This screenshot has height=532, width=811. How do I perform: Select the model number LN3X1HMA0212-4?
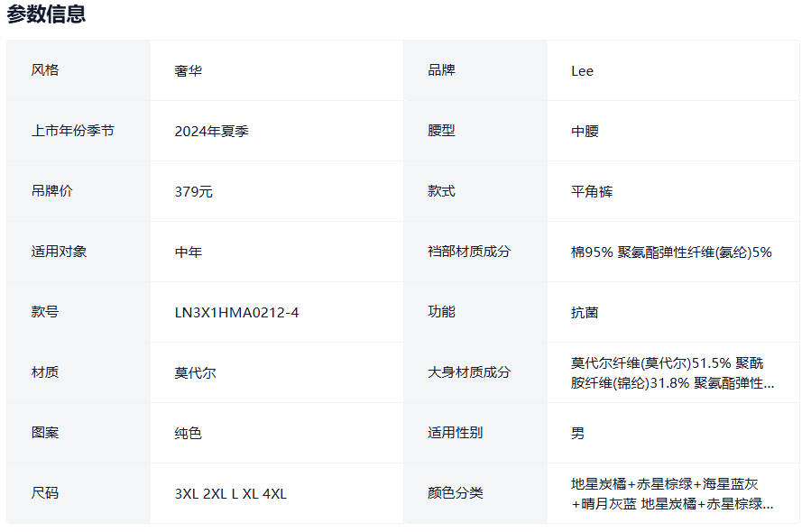coord(236,313)
